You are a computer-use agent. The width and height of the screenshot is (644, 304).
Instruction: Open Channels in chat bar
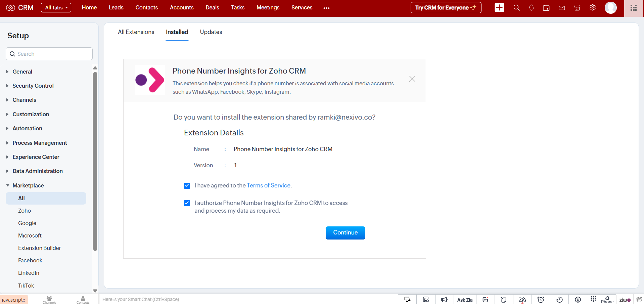click(x=49, y=300)
